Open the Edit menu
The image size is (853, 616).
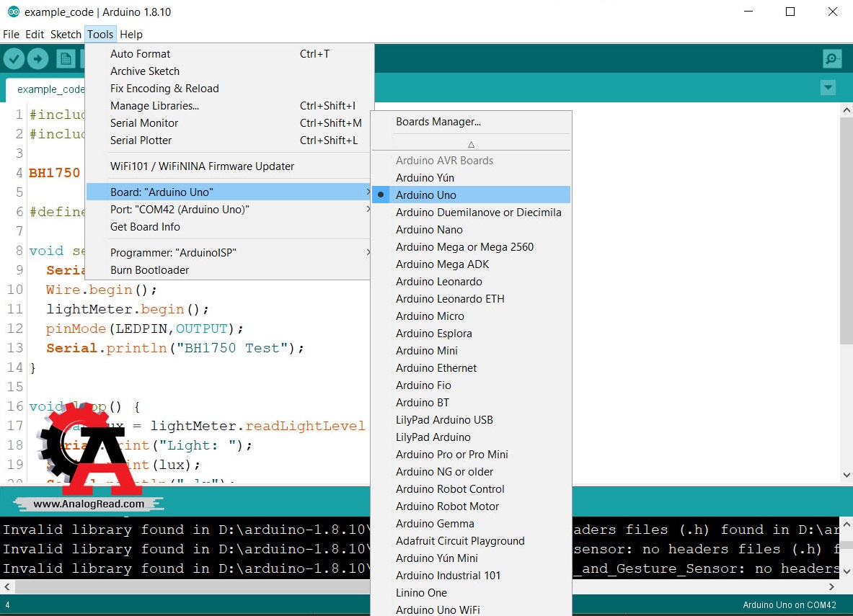coord(35,35)
